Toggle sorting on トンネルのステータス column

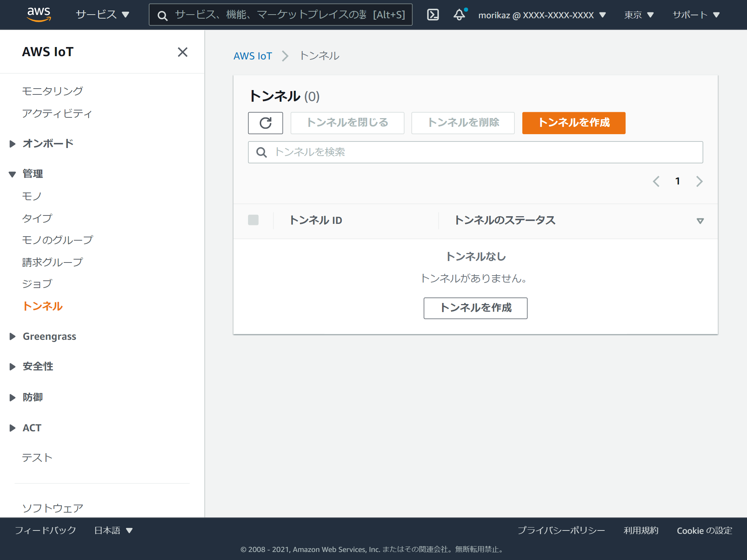[x=506, y=220]
